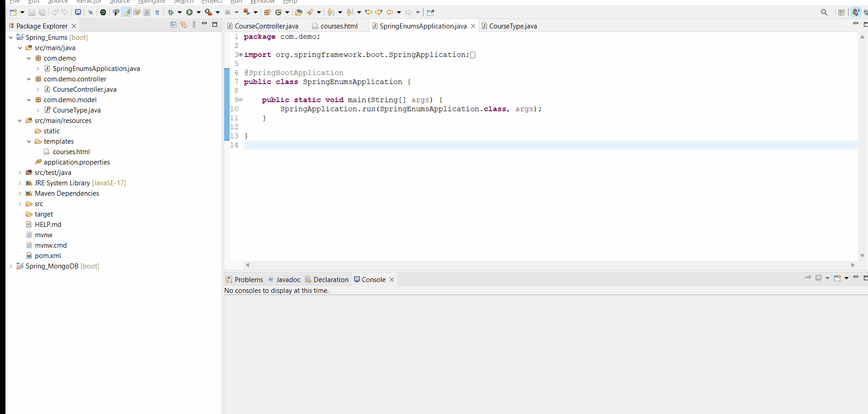
Task: Run the application using the Run toolbar icon
Action: tap(190, 12)
